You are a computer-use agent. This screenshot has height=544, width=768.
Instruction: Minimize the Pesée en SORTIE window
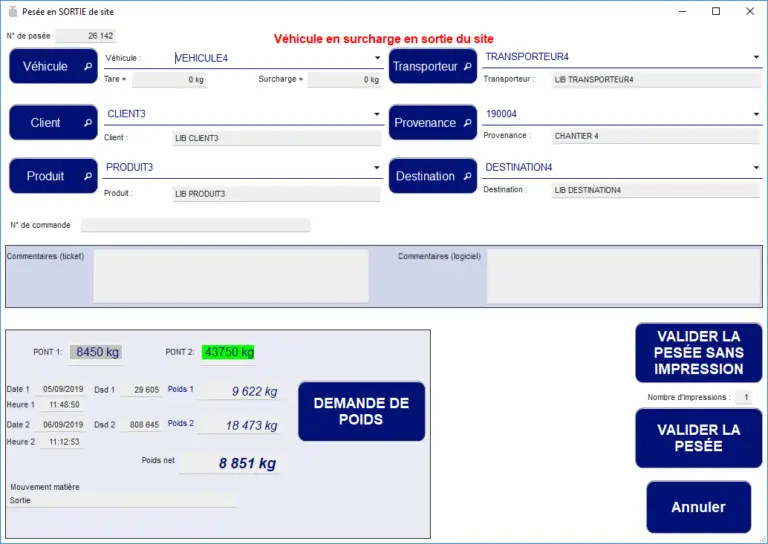point(682,11)
